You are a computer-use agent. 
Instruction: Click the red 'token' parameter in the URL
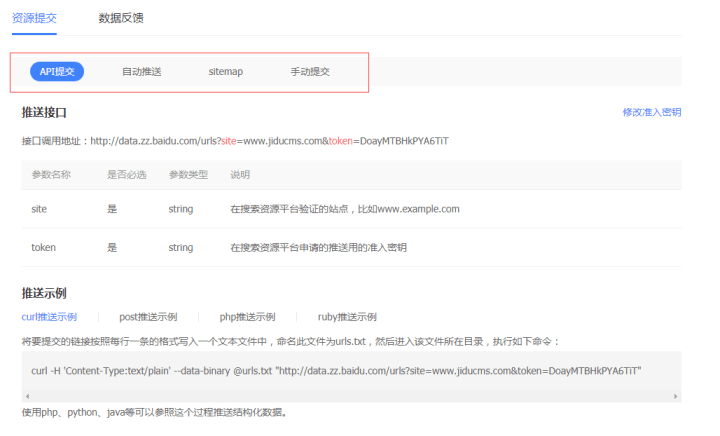(341, 141)
